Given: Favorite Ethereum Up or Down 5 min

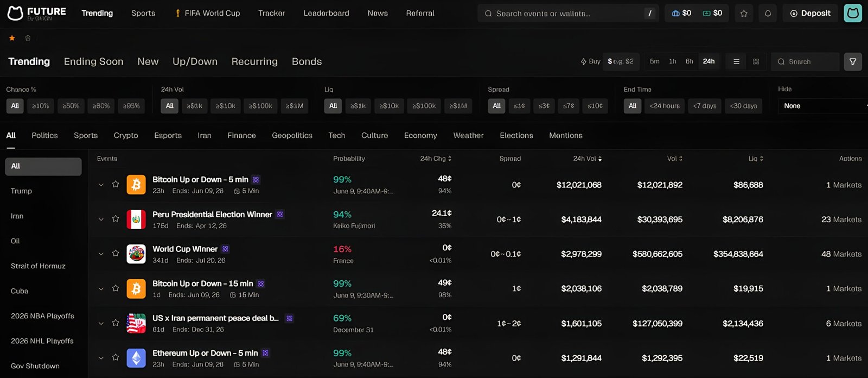Looking at the screenshot, I should pos(116,357).
